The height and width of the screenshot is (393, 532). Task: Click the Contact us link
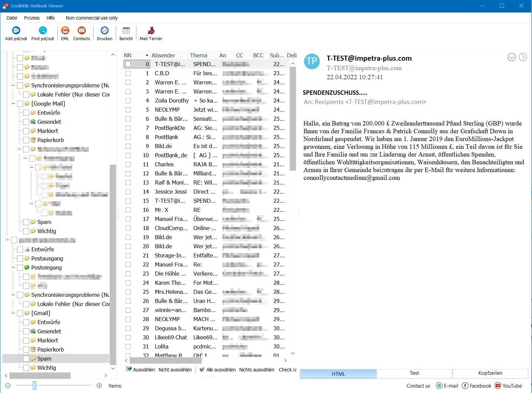pos(418,386)
